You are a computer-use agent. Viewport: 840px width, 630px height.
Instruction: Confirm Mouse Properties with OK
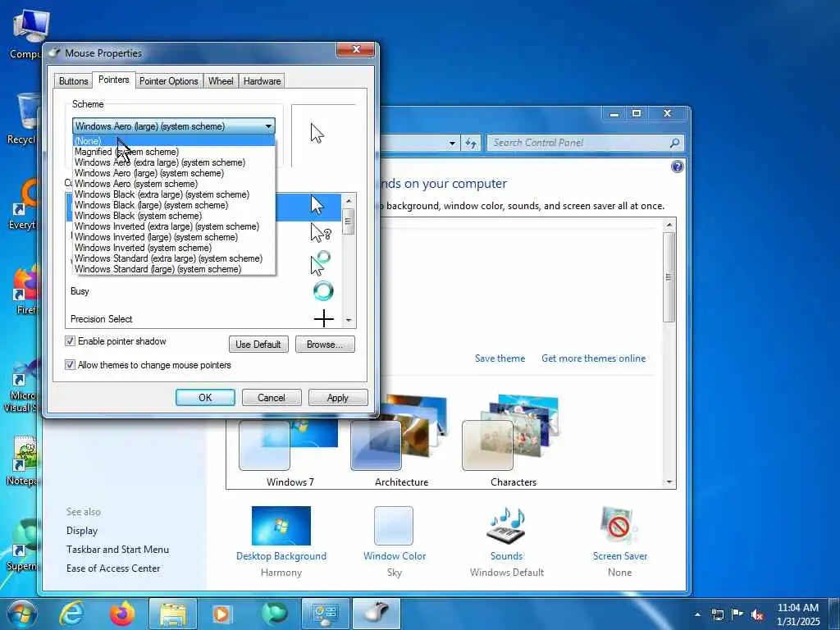[205, 398]
